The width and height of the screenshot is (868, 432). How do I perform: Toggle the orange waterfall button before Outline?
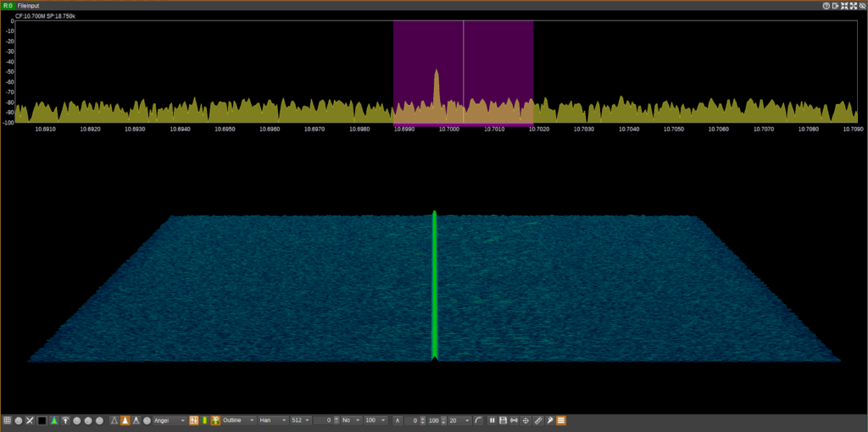(193, 420)
